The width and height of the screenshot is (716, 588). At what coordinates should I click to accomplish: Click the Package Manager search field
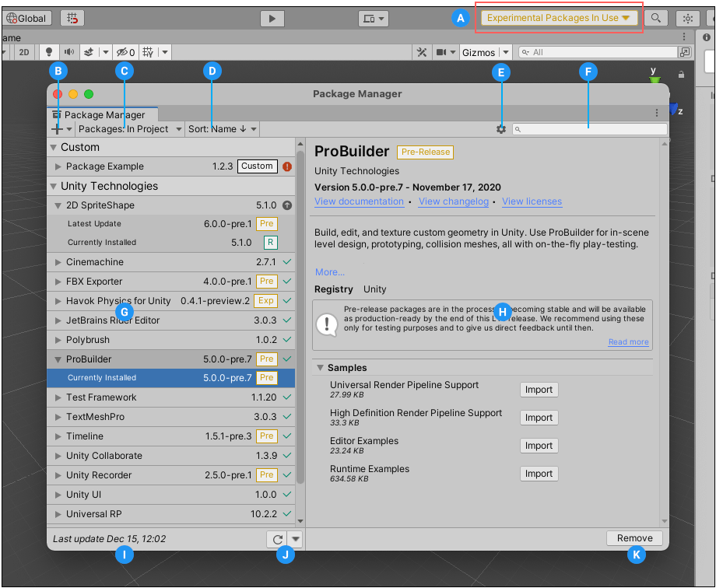(x=589, y=129)
